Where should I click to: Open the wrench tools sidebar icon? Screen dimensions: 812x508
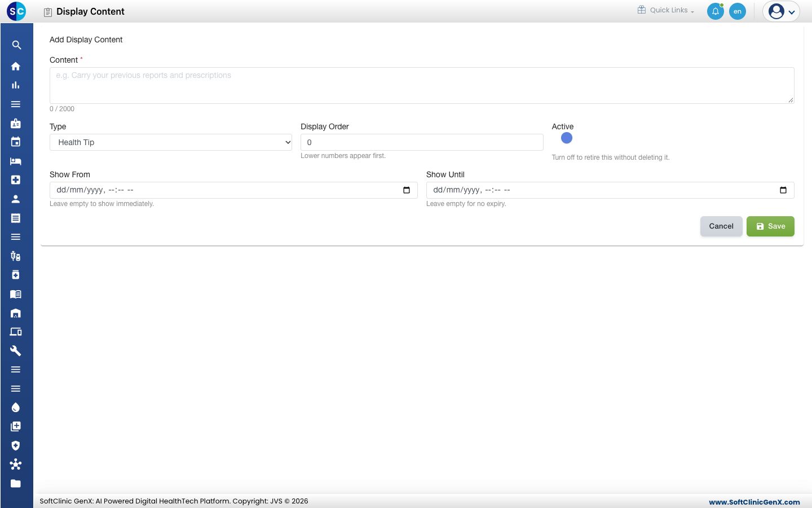(x=16, y=351)
